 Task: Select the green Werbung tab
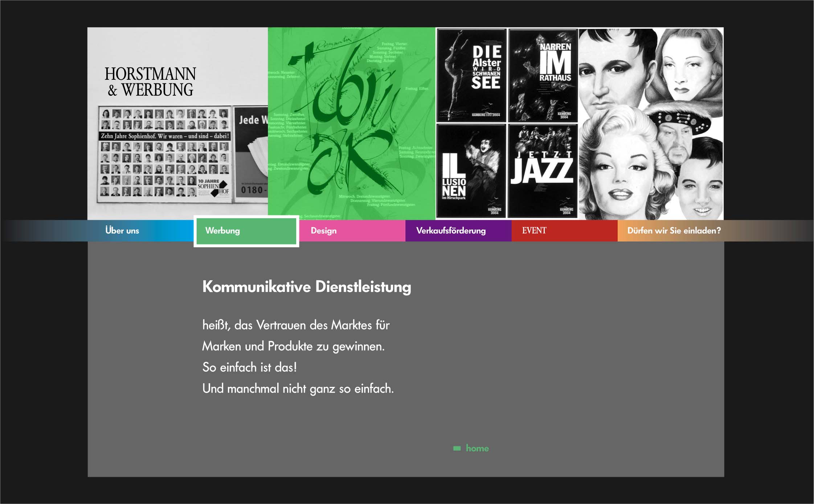tap(222, 231)
